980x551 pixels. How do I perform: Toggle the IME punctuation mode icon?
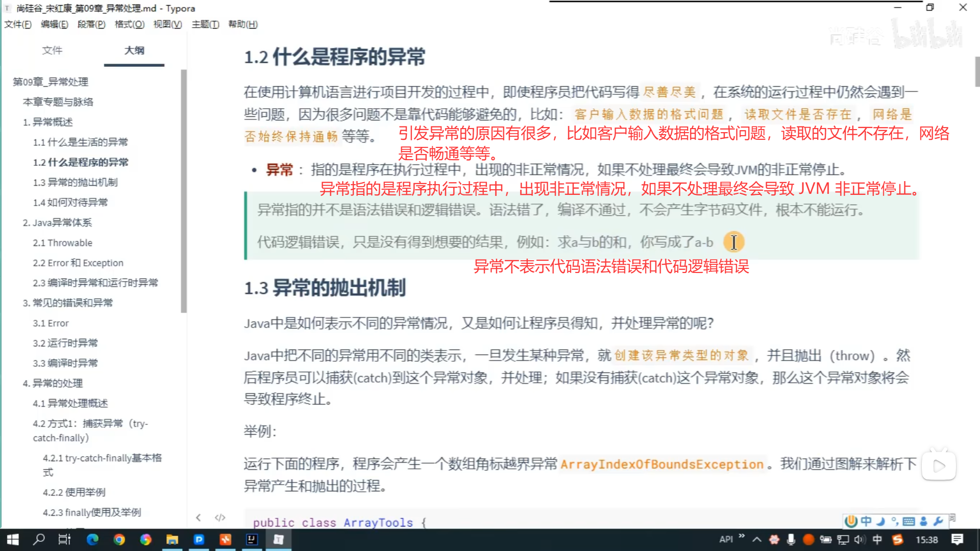pyautogui.click(x=894, y=521)
